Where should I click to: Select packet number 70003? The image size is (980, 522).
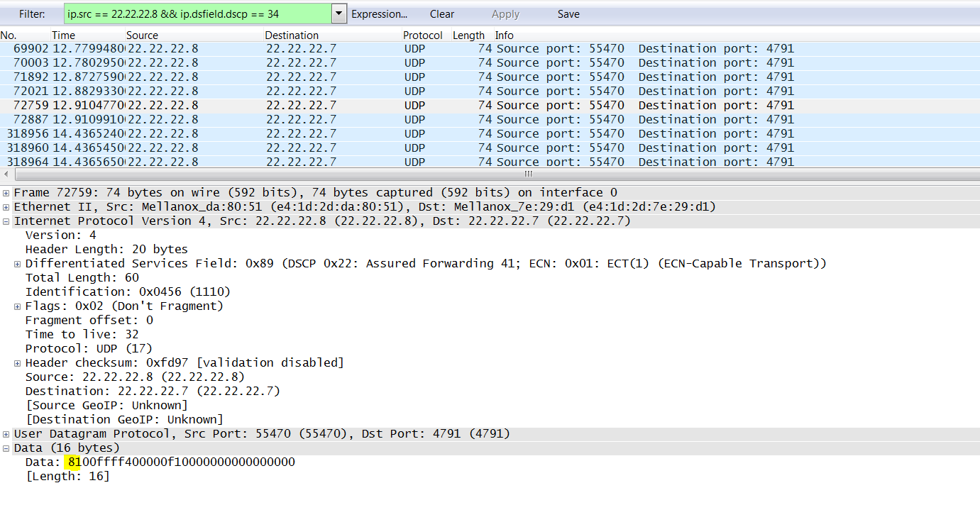(490, 63)
